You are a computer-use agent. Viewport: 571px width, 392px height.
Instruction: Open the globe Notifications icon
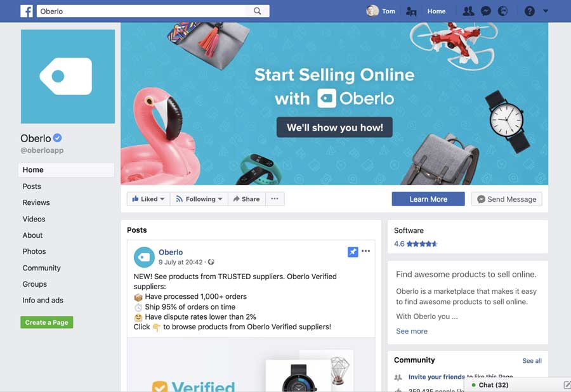(503, 11)
